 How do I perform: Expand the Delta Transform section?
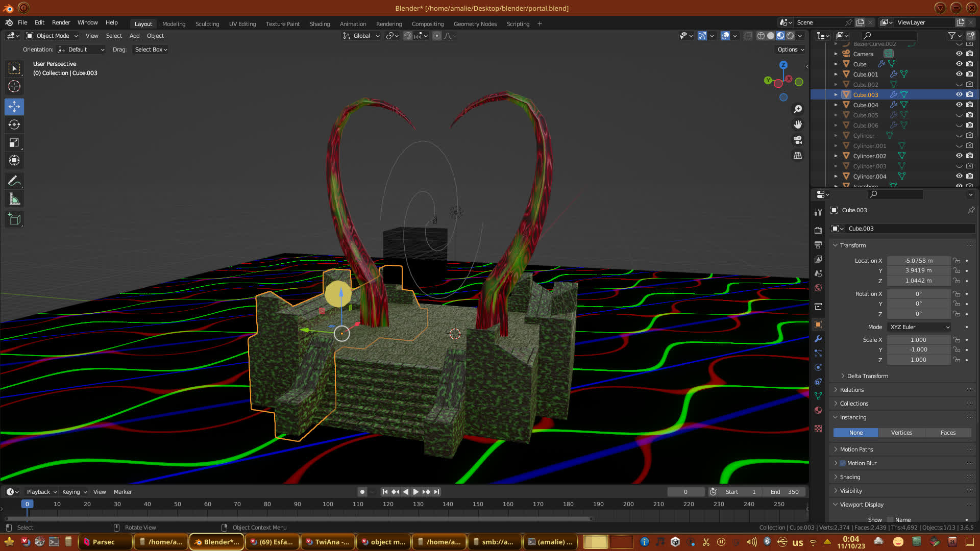[867, 376]
